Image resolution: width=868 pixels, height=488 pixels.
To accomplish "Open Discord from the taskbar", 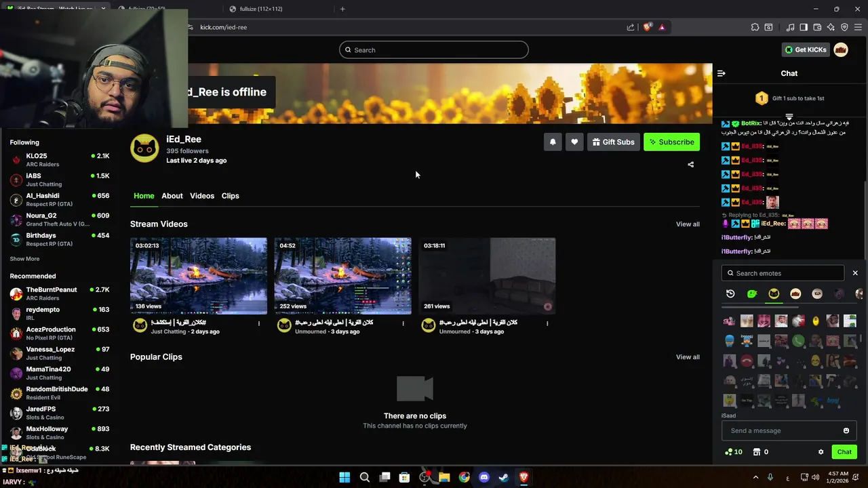I will pyautogui.click(x=484, y=477).
